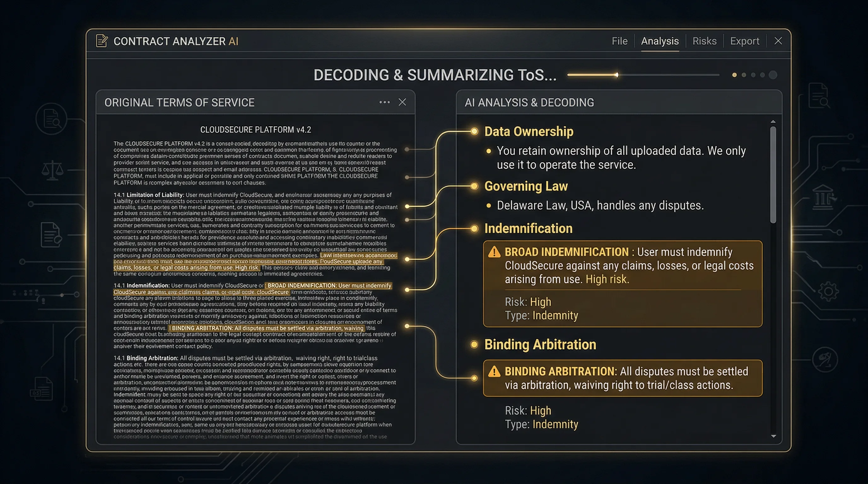Select the Binding Arbitration node marker

[x=474, y=344]
